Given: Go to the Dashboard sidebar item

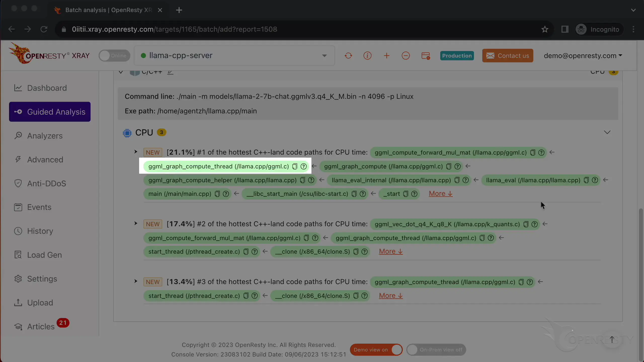Looking at the screenshot, I should point(47,88).
